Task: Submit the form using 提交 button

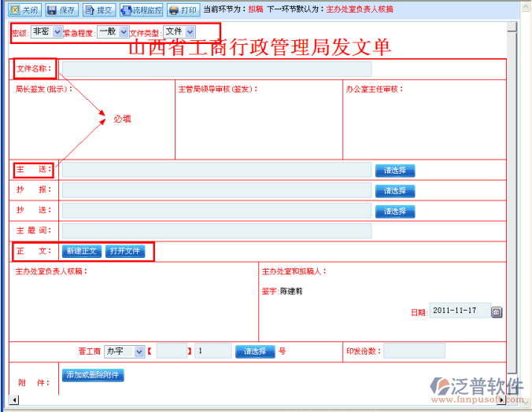Action: tap(99, 10)
